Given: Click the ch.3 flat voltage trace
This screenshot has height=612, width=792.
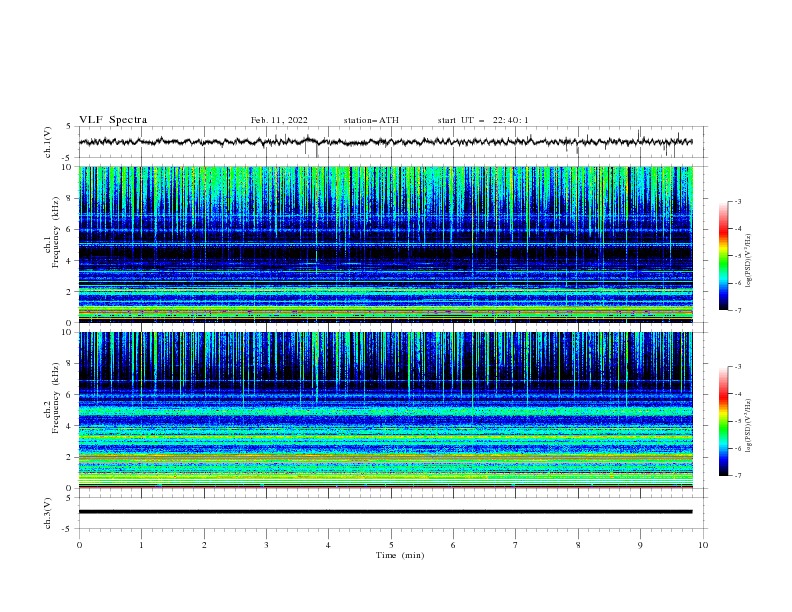Looking at the screenshot, I should click(386, 512).
